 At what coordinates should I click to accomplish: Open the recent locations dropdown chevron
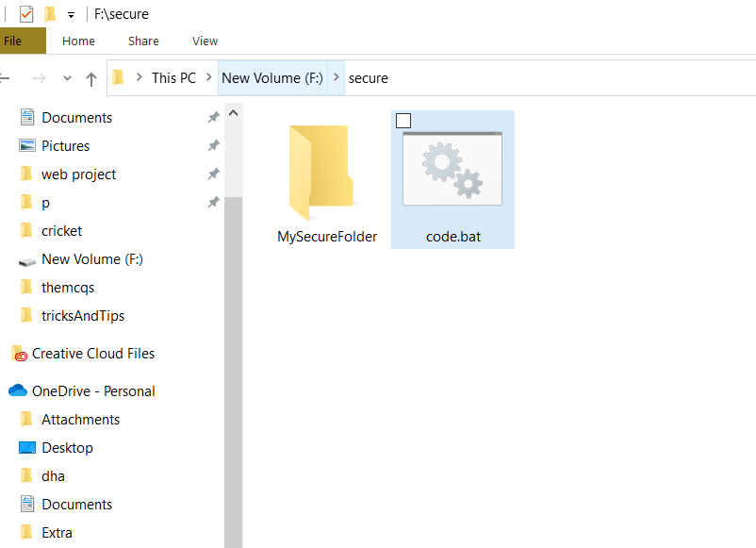67,78
